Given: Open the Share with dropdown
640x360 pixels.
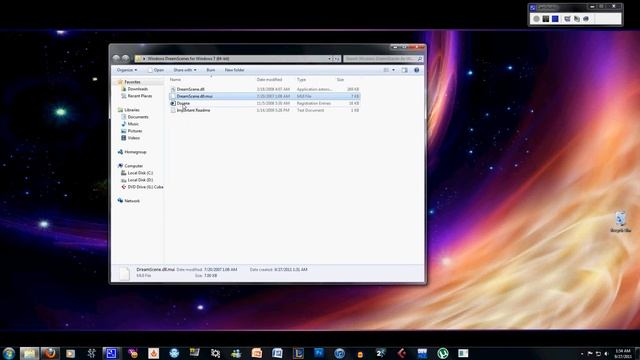Looking at the screenshot, I should (x=185, y=70).
